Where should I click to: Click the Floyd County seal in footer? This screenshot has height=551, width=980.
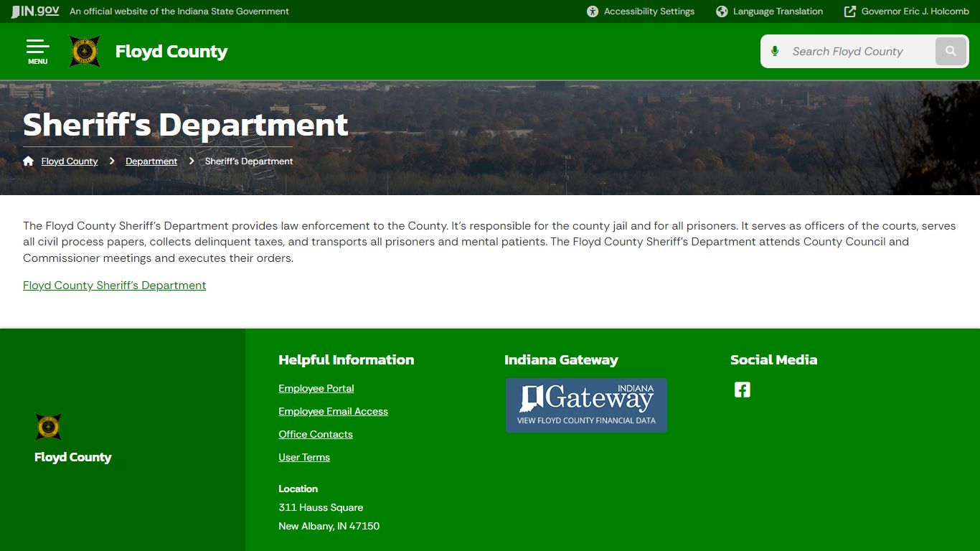pyautogui.click(x=48, y=427)
